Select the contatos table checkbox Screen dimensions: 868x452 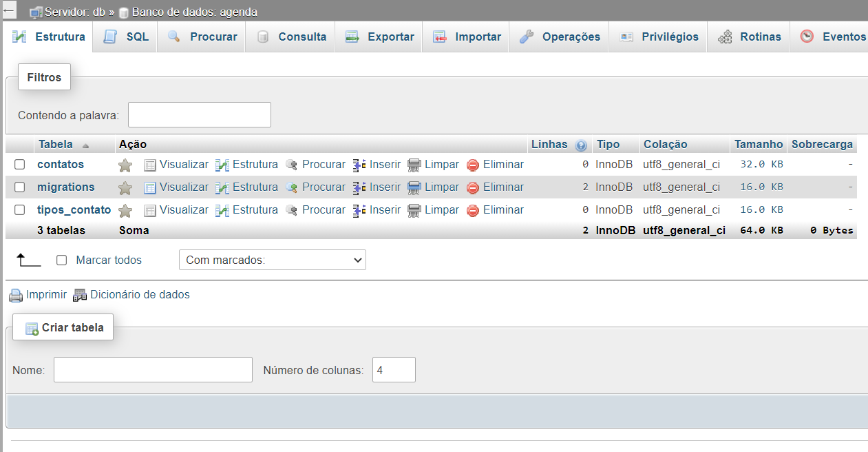click(x=20, y=165)
